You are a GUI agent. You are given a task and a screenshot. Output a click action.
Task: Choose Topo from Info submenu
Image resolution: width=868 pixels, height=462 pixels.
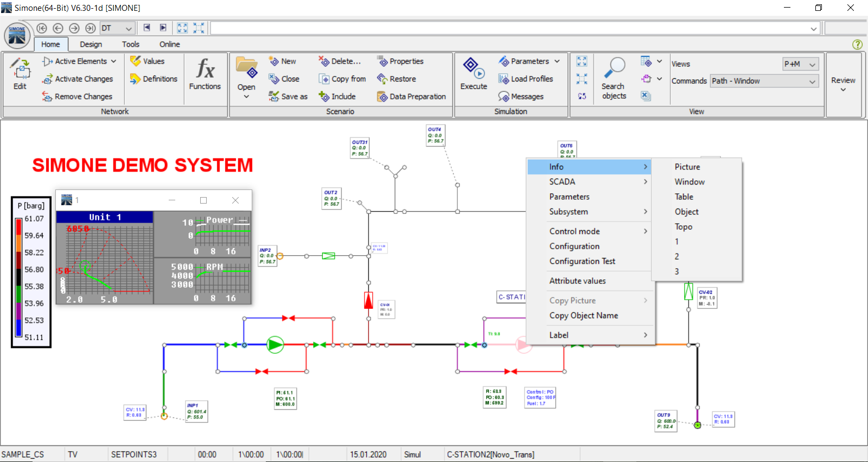click(x=697, y=227)
